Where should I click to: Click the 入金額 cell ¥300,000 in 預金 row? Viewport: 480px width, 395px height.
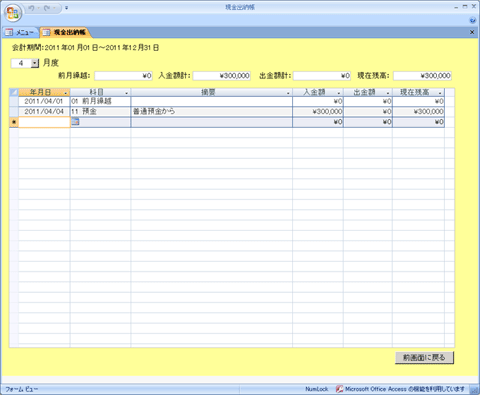tap(318, 112)
